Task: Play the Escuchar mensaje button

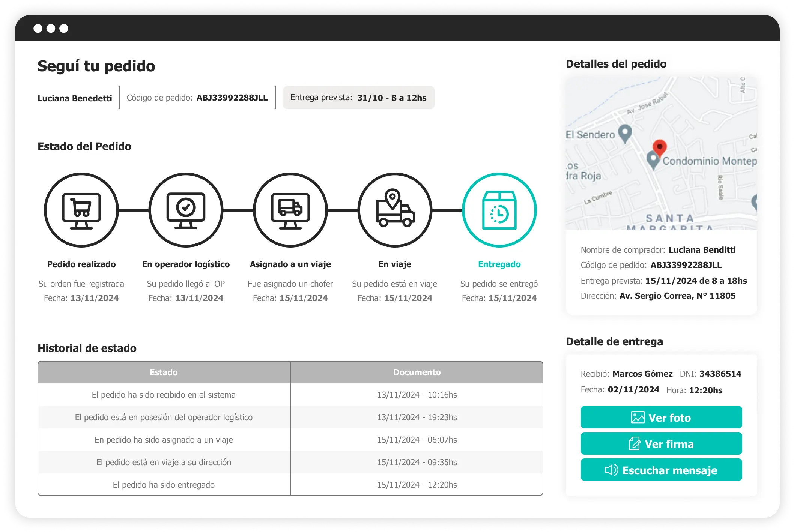Action: pos(661,470)
